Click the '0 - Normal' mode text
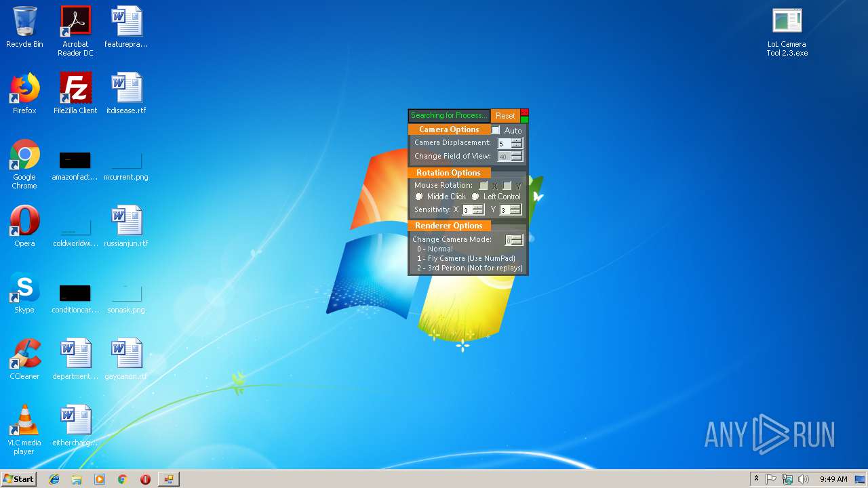The height and width of the screenshot is (488, 868). (435, 249)
